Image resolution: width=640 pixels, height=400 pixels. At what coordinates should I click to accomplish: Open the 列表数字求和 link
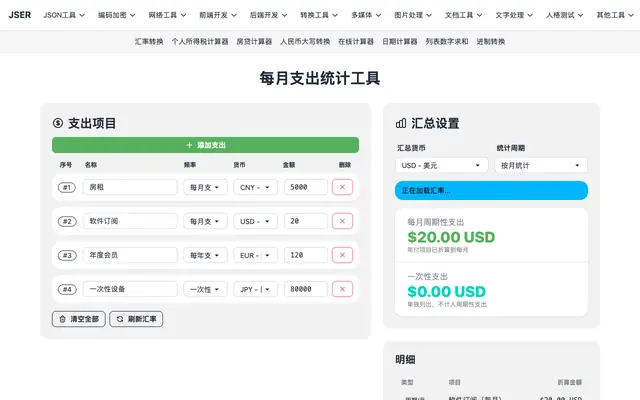pyautogui.click(x=447, y=41)
